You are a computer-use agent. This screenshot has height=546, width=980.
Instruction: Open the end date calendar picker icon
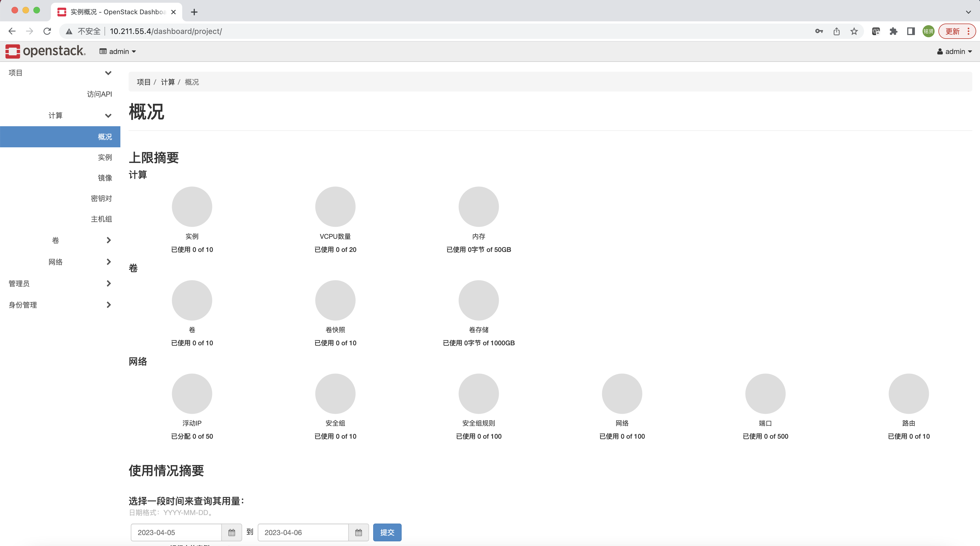pos(358,532)
